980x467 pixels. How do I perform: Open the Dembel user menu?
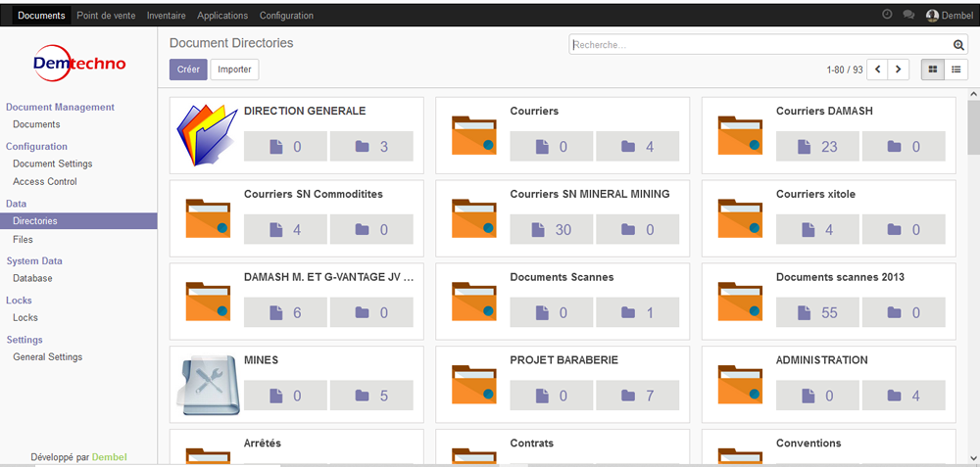[950, 16]
